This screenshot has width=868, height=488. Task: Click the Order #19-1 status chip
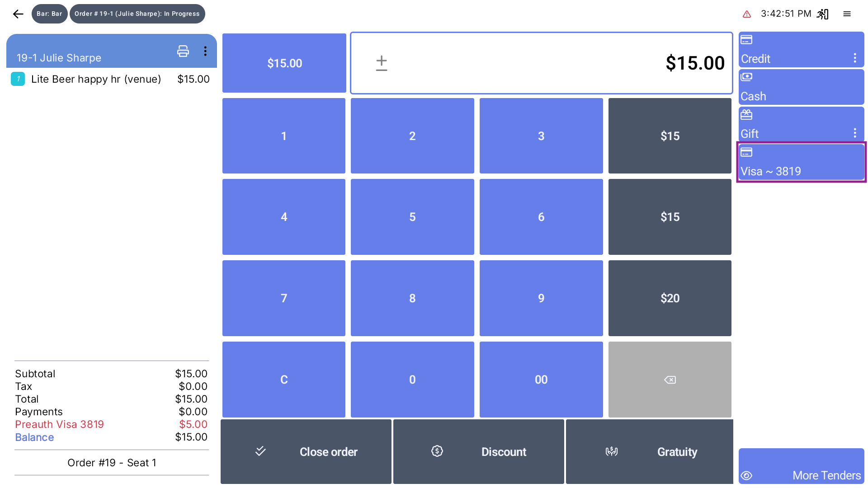137,14
